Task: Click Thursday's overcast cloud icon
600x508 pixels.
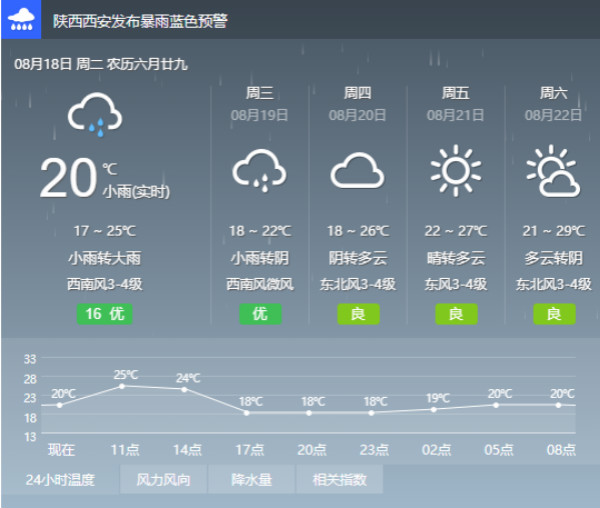Action: coord(357,171)
